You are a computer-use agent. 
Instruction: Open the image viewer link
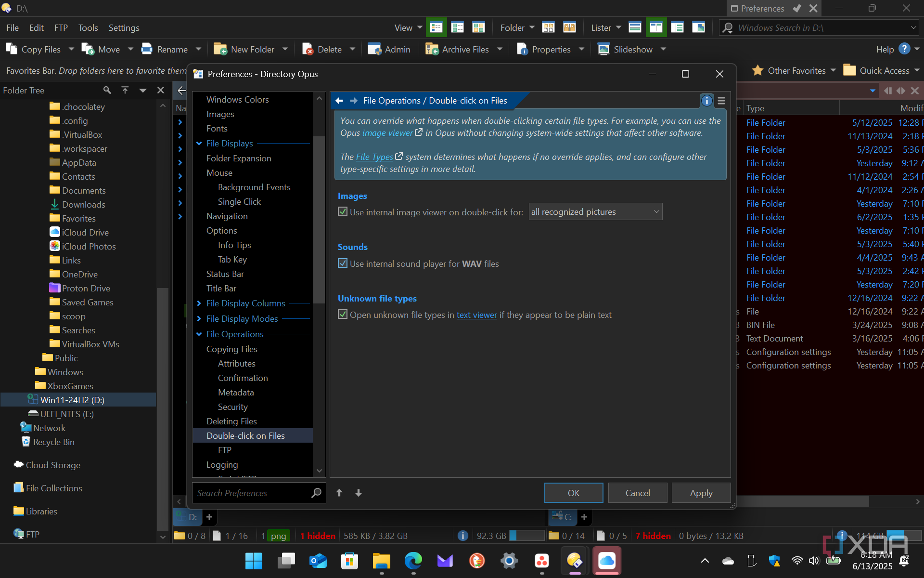387,133
